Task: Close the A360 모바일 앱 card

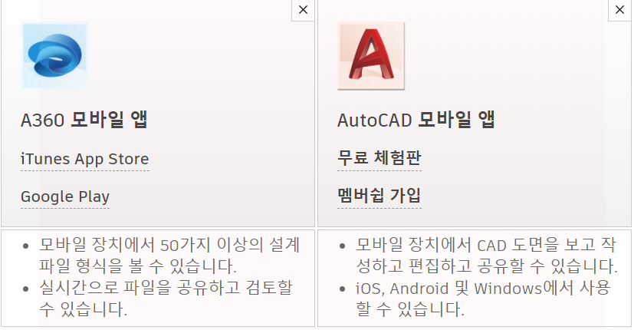Action: click(303, 10)
